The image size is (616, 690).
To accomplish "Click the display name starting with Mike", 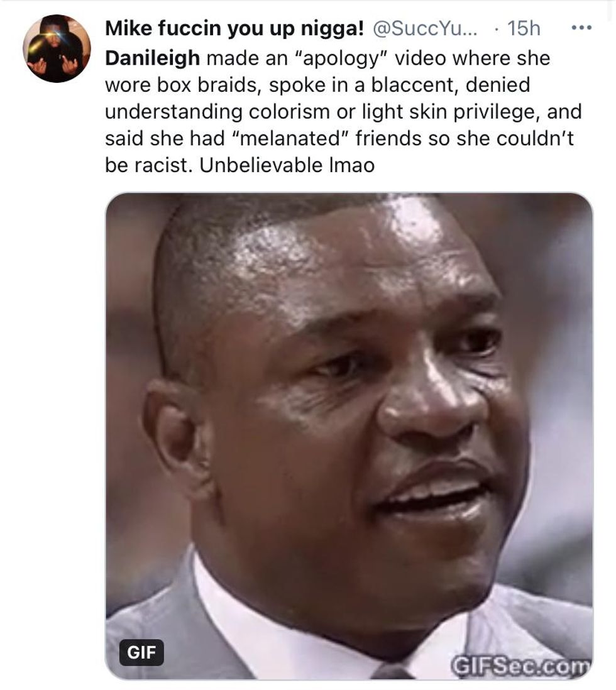I will pos(234,29).
